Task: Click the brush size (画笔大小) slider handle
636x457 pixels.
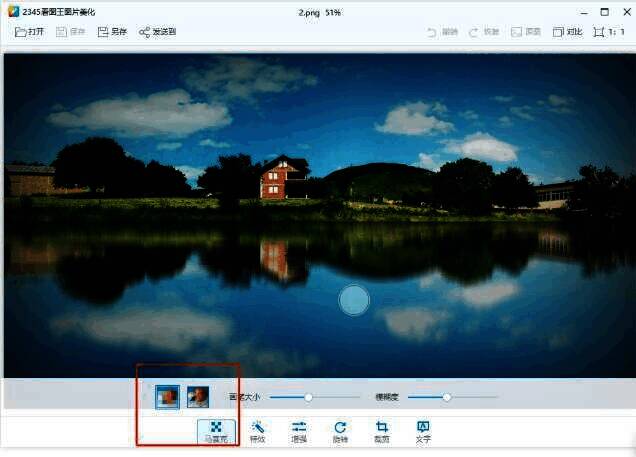Action: click(x=308, y=397)
